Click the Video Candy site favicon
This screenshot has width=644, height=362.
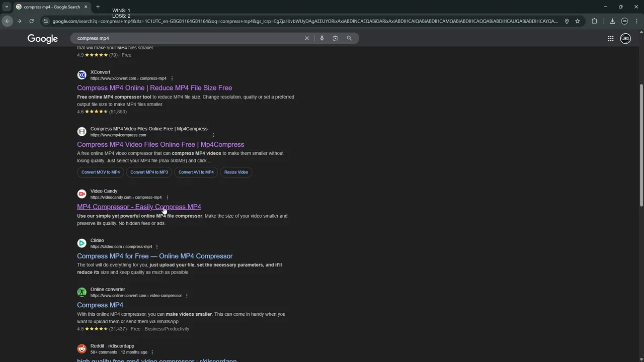point(82,194)
